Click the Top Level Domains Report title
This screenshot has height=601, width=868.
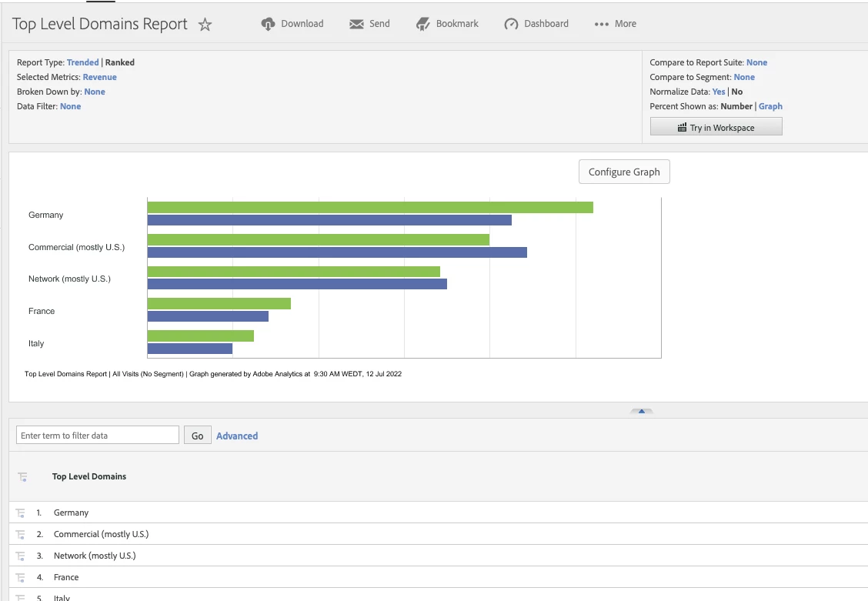click(99, 24)
